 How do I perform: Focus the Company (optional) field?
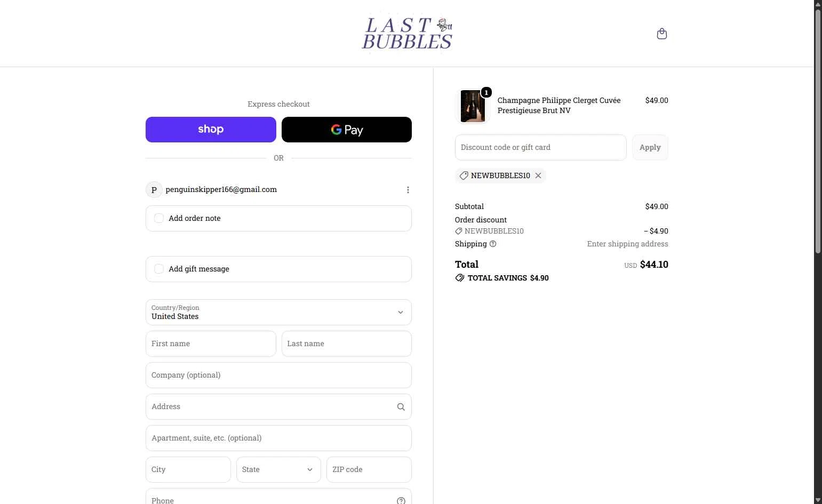278,375
